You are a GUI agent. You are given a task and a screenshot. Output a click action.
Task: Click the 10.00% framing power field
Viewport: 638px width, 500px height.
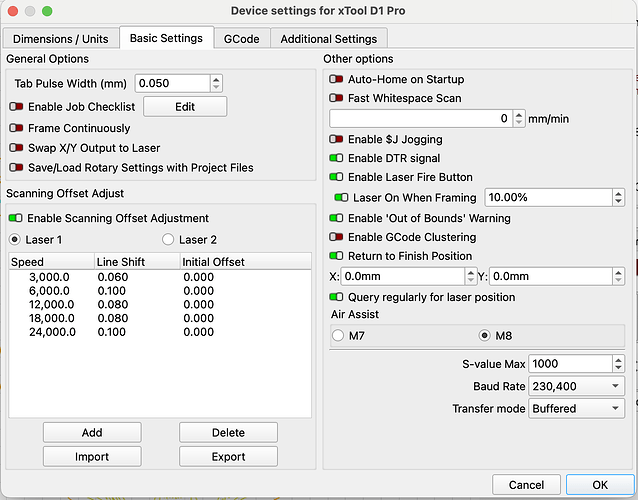click(x=548, y=197)
